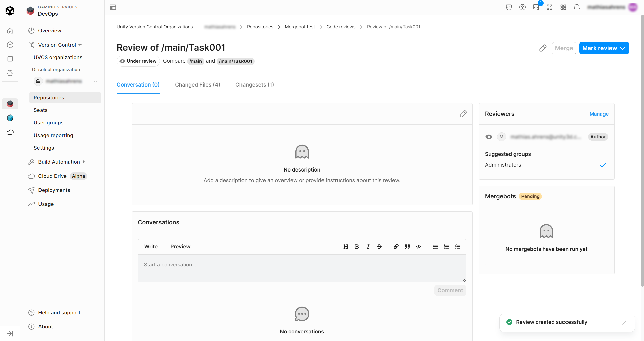Open the Mark review dropdown
Image resolution: width=644 pixels, height=341 pixels.
tap(604, 48)
